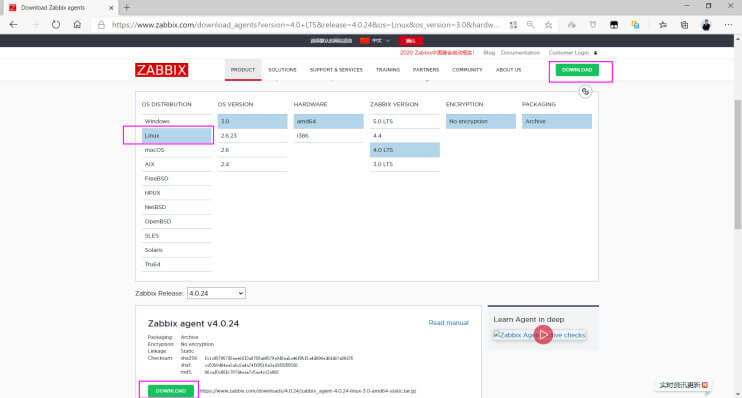Select Zabbix version 3.0 LTS
742x398 pixels.
(x=405, y=164)
